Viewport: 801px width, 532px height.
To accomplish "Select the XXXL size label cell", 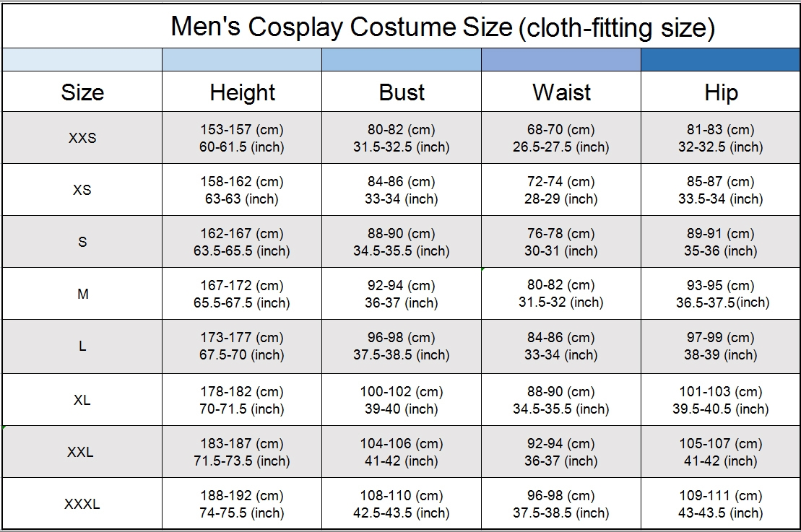I will (82, 504).
